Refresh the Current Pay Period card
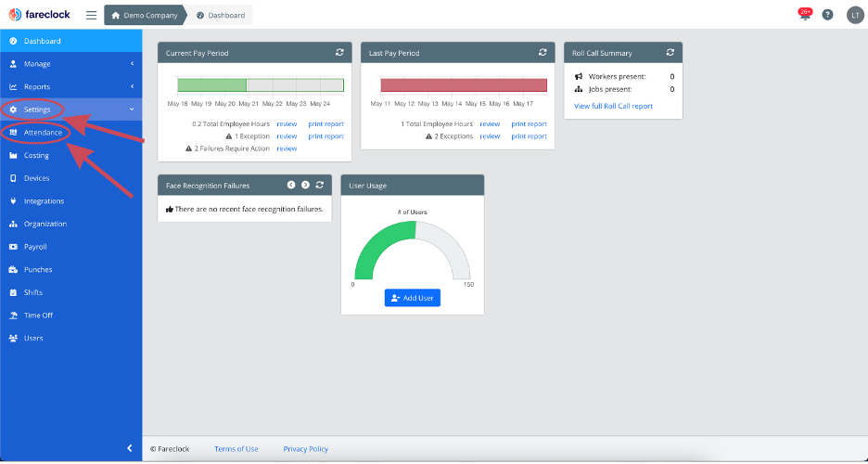Screen dimensions: 868x464 [339, 53]
